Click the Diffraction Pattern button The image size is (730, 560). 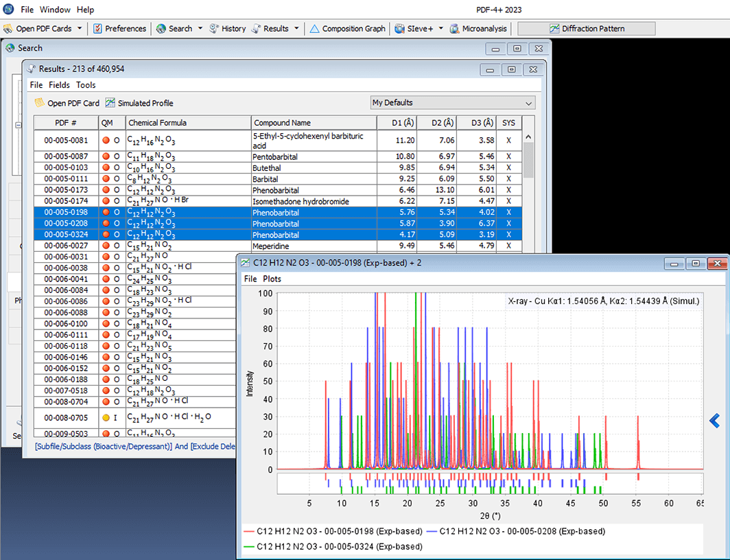pos(587,28)
